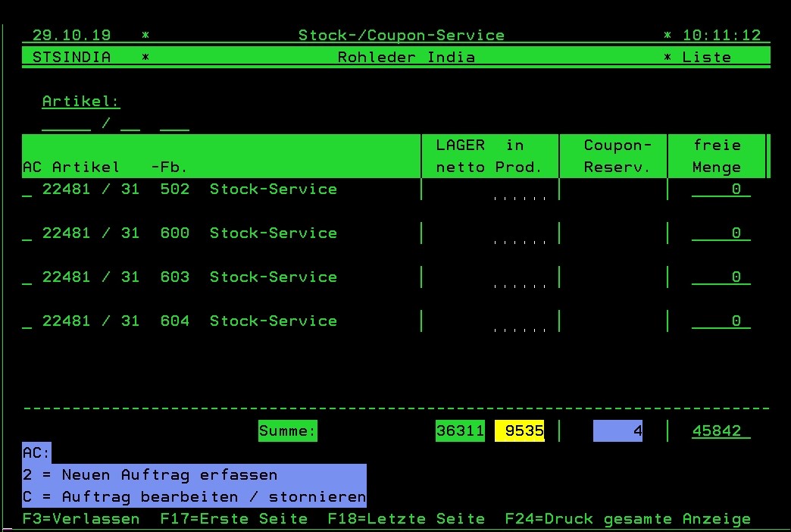Print screen with F24=Druck gesamte Anzeige
This screenshot has height=532, width=791.
[x=627, y=519]
